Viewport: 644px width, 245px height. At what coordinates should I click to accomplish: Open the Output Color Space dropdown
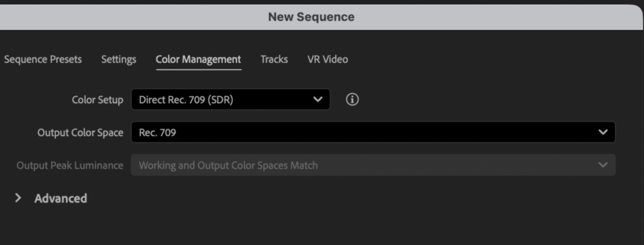(373, 132)
